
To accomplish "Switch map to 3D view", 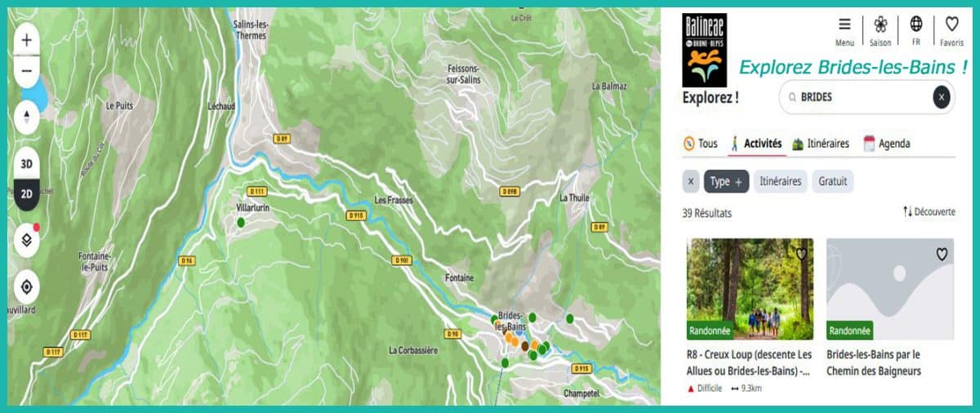I will click(x=26, y=163).
